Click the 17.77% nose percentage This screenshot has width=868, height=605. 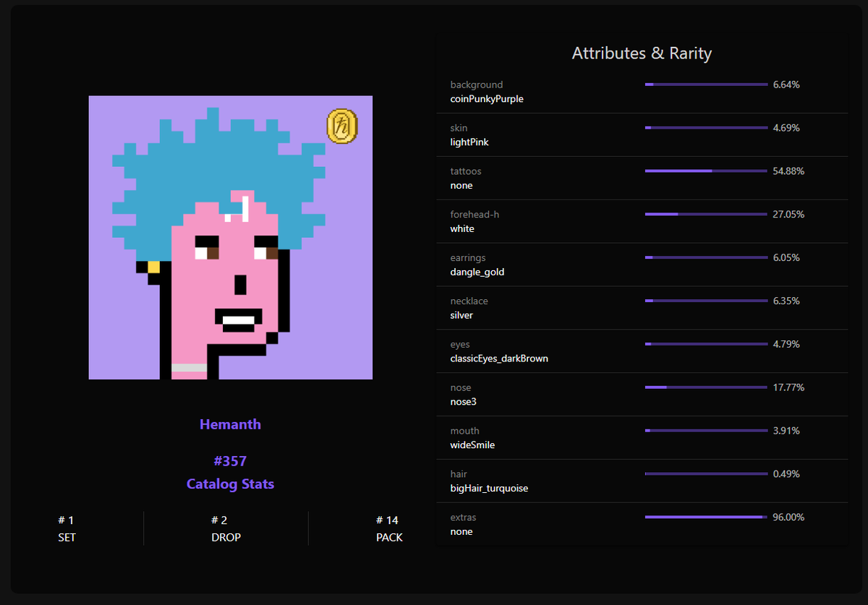(788, 387)
